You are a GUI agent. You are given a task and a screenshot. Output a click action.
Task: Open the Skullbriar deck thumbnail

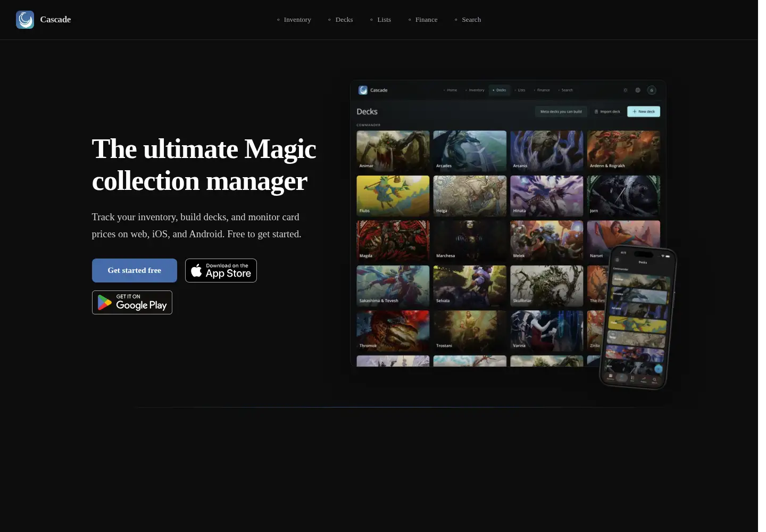pos(547,286)
